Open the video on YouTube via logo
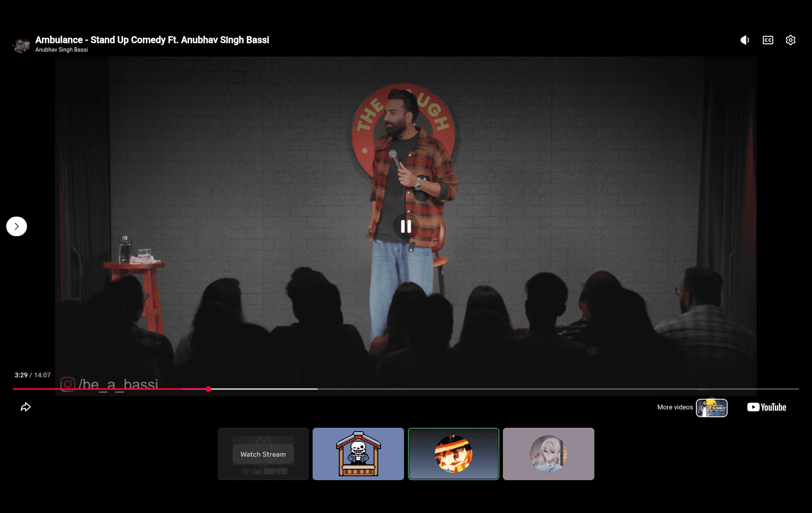 coord(767,407)
